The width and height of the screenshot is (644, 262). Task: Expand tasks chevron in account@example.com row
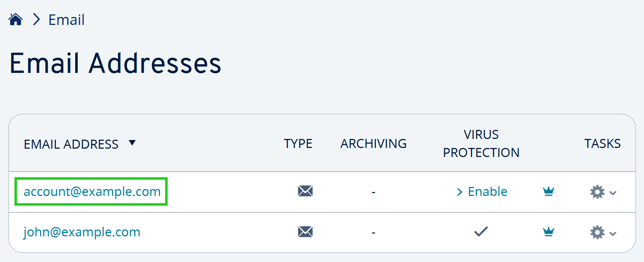(613, 193)
